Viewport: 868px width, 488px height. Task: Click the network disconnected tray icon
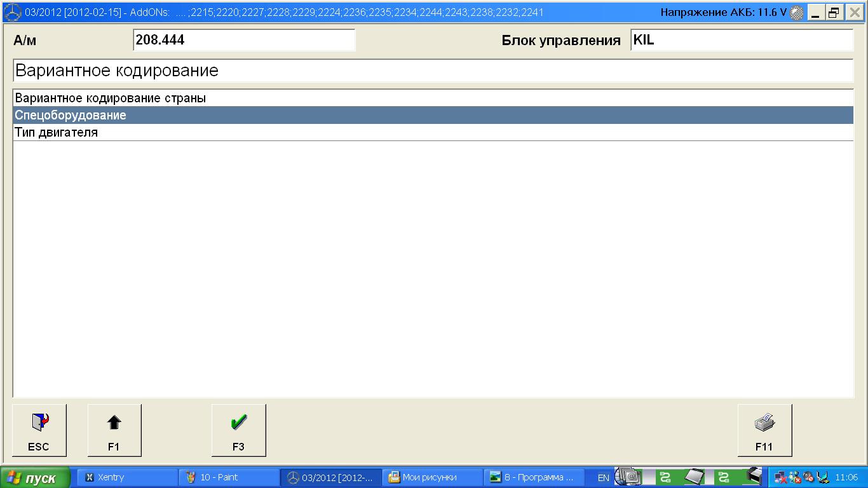click(780, 477)
